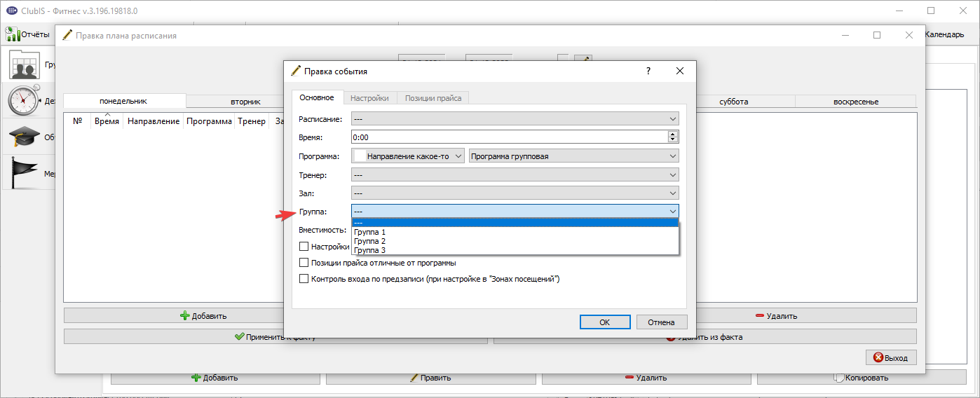Image resolution: width=980 pixels, height=398 pixels.
Task: Click the ClubIS app icon in title bar
Action: [11, 11]
